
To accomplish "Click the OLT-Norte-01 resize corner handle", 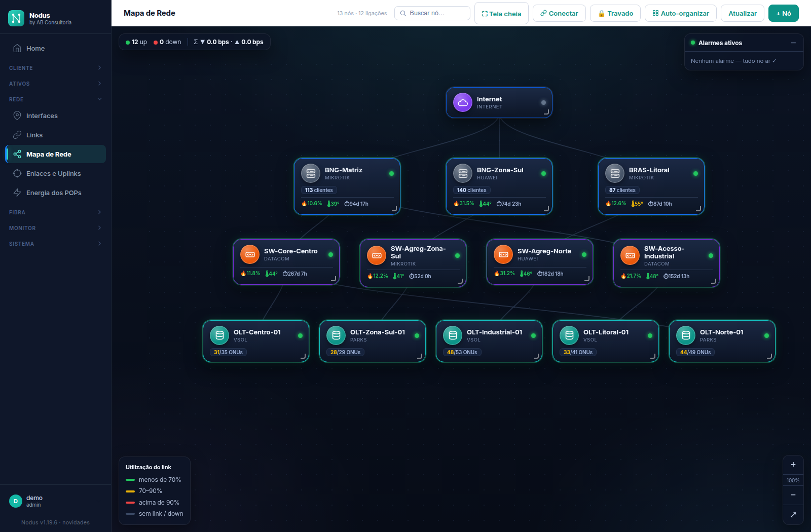I will pyautogui.click(x=769, y=356).
